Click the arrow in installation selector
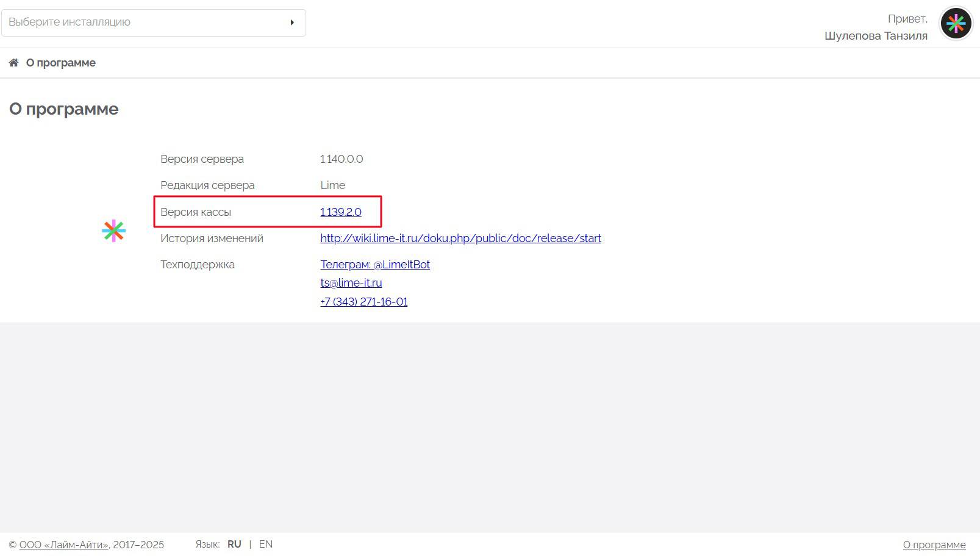This screenshot has height=558, width=980. (x=292, y=23)
